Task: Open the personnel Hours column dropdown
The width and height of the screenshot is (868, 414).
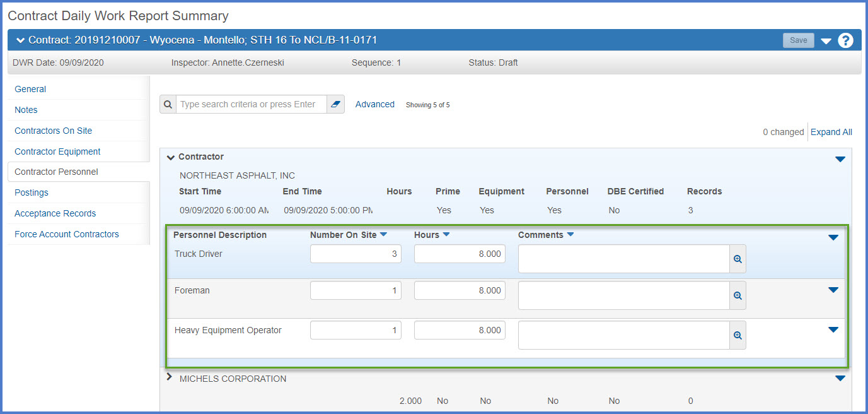Action: click(x=446, y=235)
